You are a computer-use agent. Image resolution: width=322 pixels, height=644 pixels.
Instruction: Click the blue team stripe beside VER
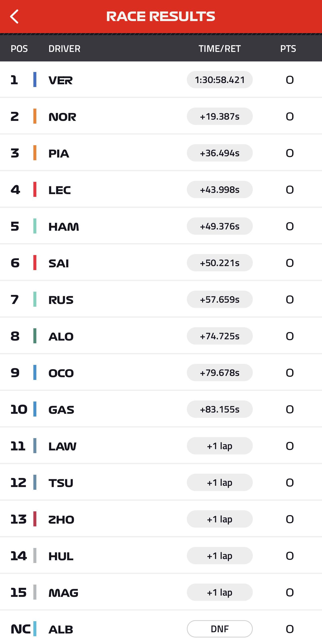point(35,79)
